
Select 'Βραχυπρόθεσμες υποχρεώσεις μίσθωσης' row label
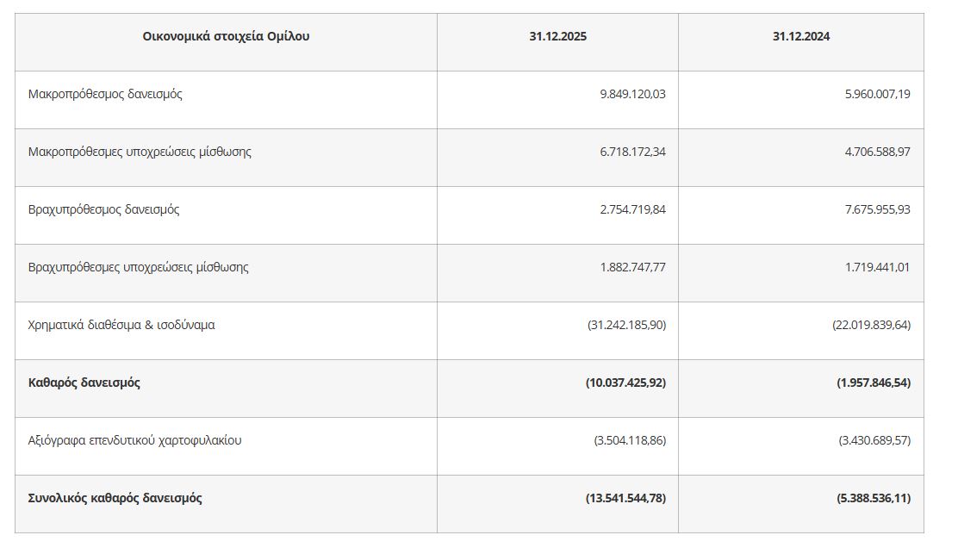coord(139,267)
